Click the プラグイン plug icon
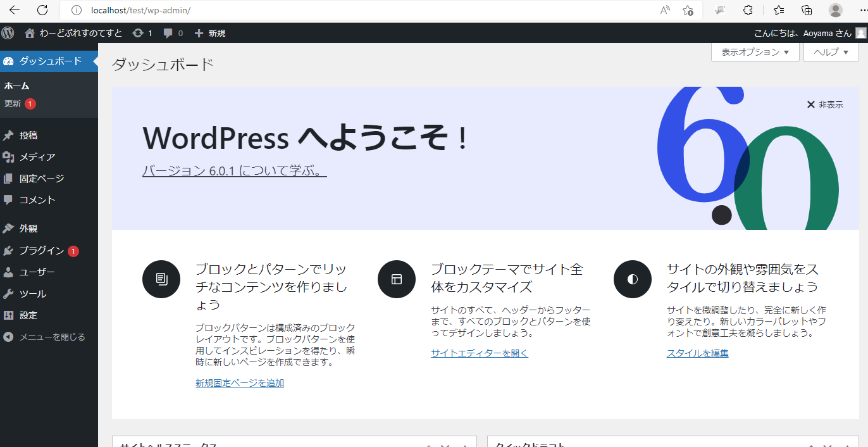868x447 pixels. click(8, 251)
